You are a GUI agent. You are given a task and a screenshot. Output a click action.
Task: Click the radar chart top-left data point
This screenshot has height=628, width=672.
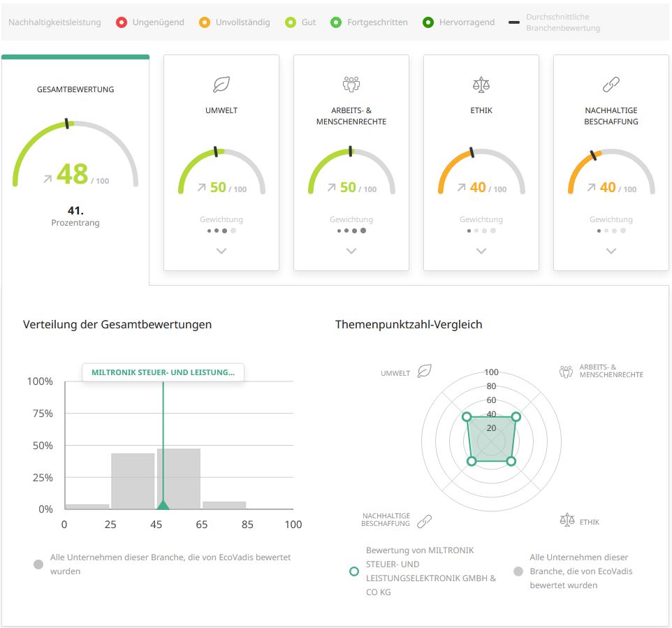tap(467, 416)
